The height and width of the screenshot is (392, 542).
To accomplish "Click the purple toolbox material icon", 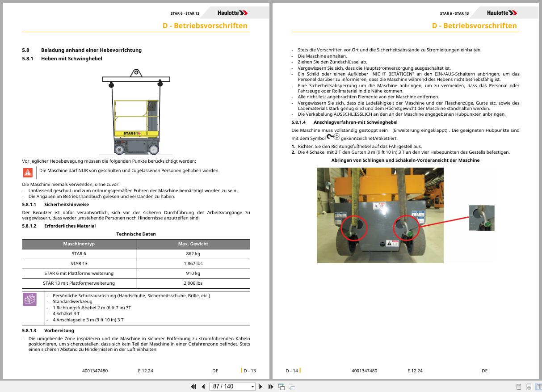I will 29,299.
